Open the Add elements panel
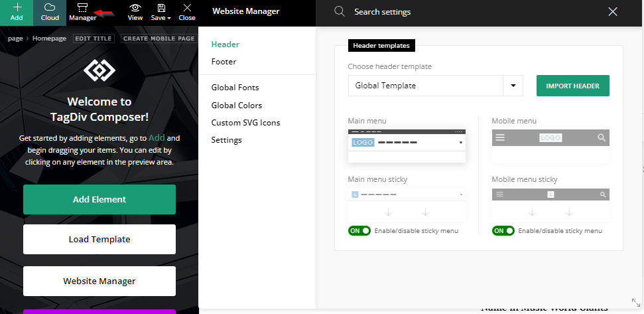 point(17,13)
